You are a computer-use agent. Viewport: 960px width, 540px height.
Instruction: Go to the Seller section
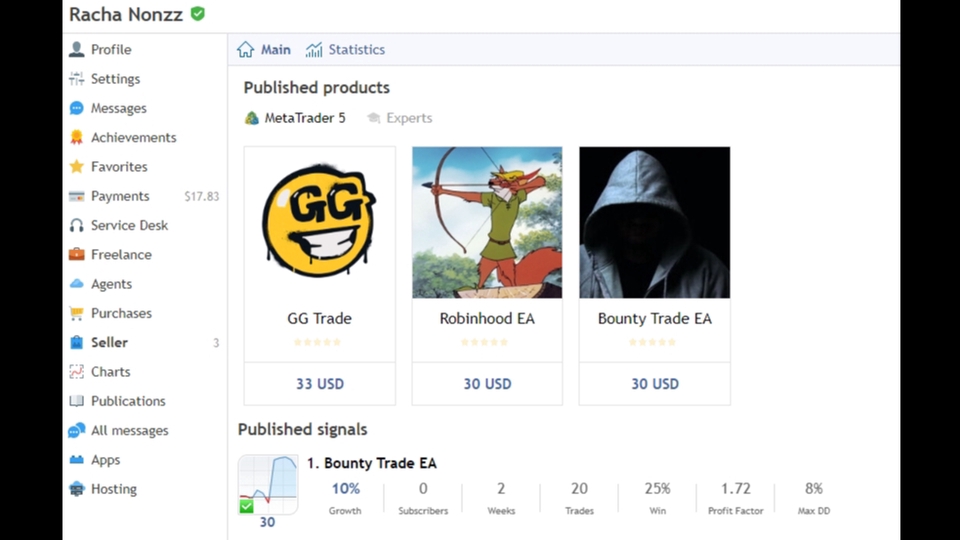click(110, 342)
